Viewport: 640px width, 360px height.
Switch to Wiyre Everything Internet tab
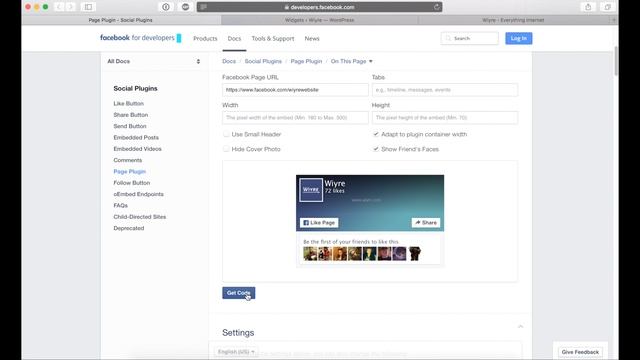[x=513, y=20]
